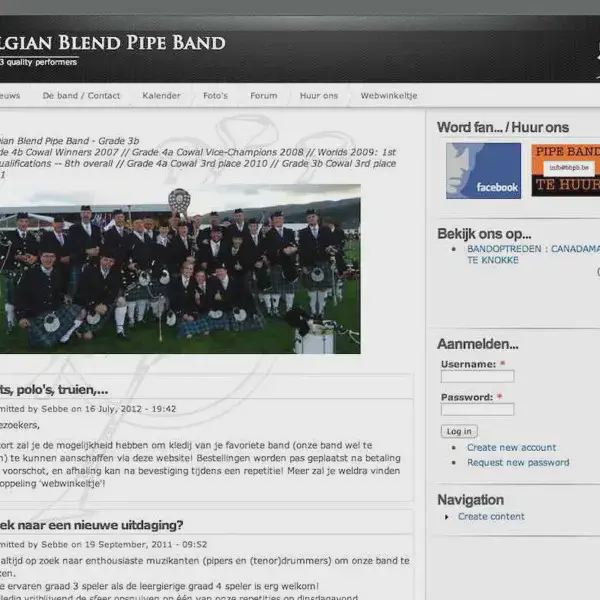Open the Create new account link
This screenshot has width=600, height=600.
click(511, 447)
